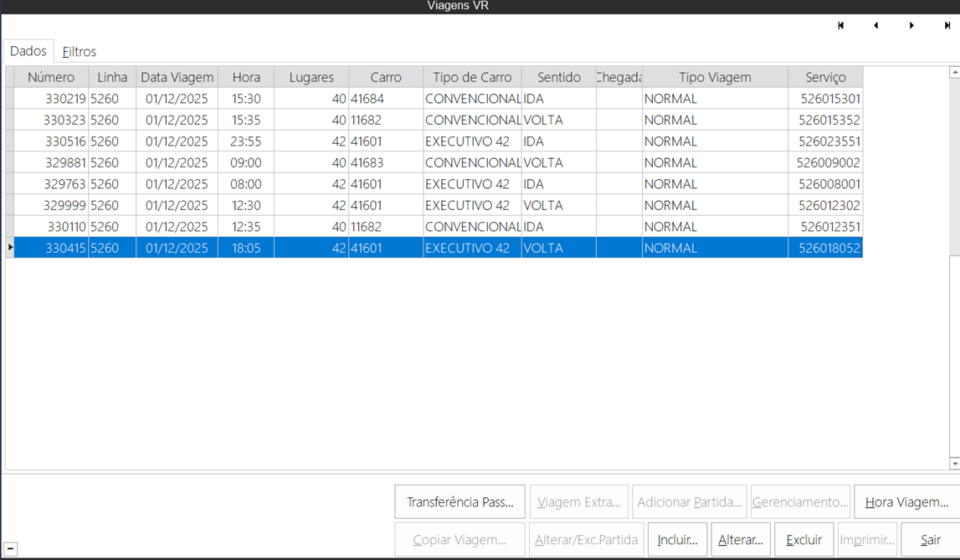Sort by the Número column header
This screenshot has height=560, width=960.
[51, 77]
